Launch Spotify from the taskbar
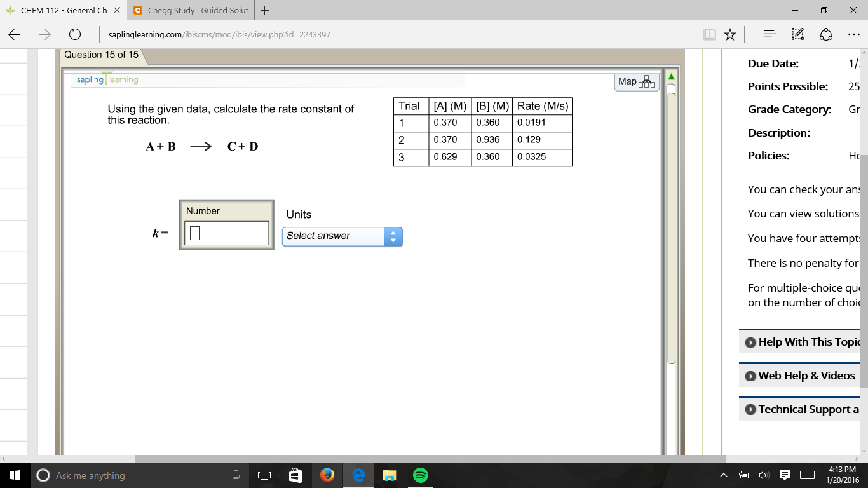This screenshot has width=868, height=488. (419, 475)
